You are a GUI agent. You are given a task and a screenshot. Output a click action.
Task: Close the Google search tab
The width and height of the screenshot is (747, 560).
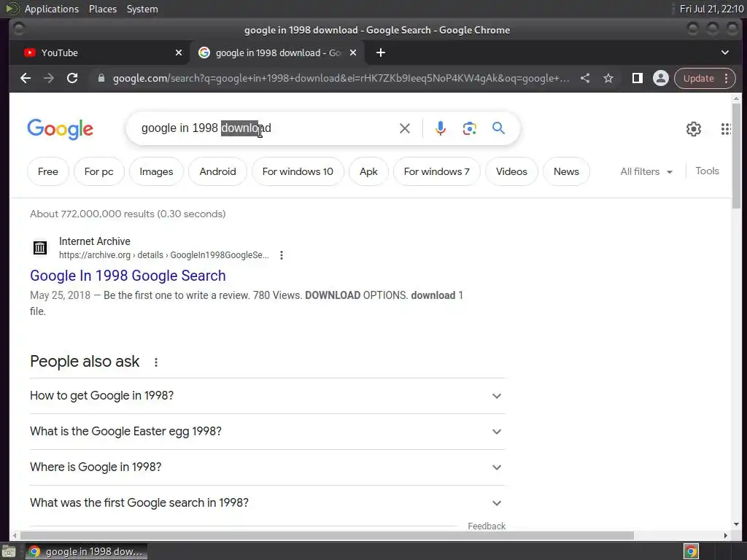coord(353,52)
